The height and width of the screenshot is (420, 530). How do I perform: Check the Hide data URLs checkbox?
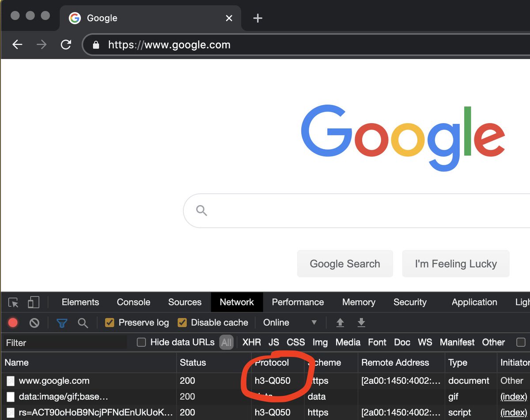141,342
